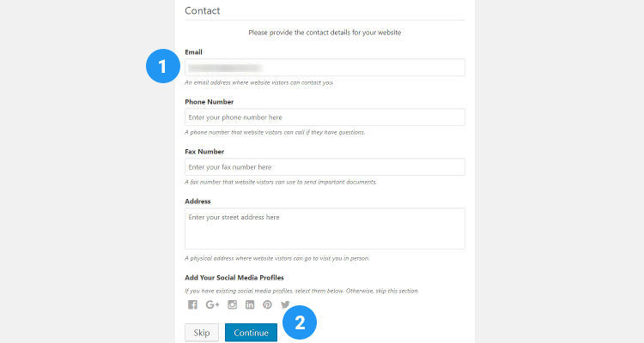Select the Google Plus profile icon

click(x=212, y=305)
